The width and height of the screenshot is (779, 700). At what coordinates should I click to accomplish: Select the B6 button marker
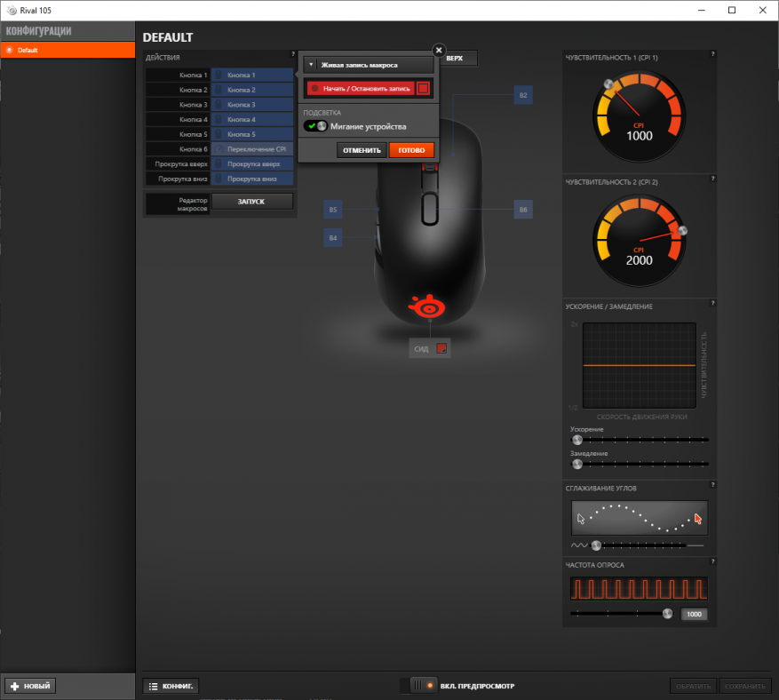pos(523,210)
